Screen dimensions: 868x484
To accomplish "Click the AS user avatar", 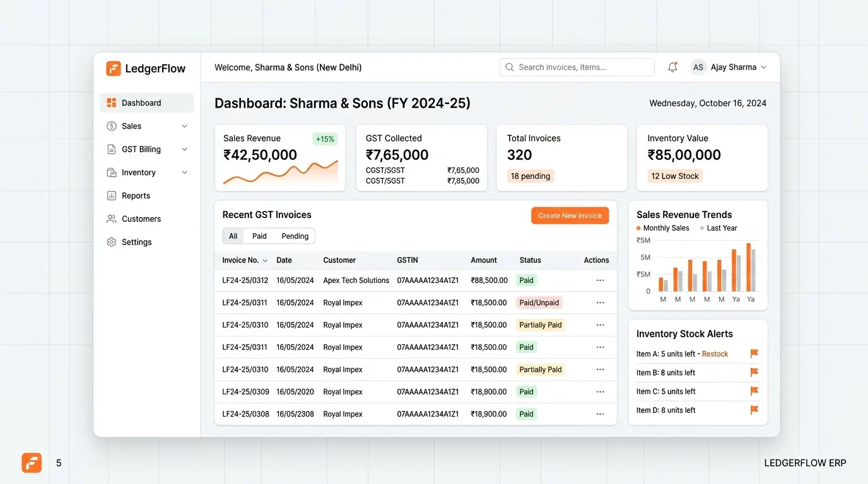I will [x=698, y=67].
